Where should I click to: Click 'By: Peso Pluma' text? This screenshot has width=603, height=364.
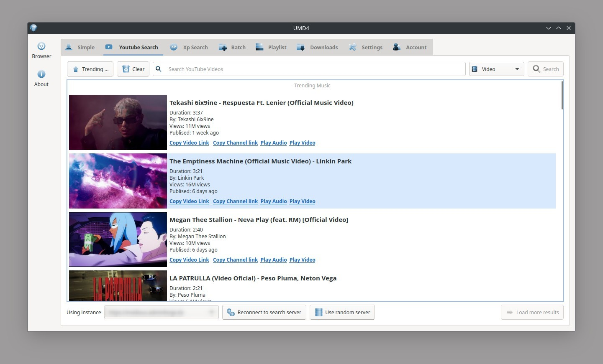(x=187, y=295)
